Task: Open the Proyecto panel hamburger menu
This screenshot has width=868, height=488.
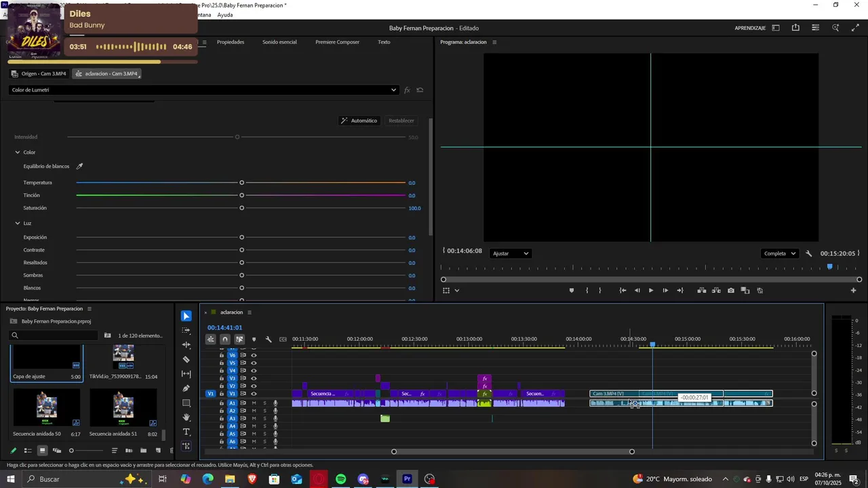Action: coord(90,309)
